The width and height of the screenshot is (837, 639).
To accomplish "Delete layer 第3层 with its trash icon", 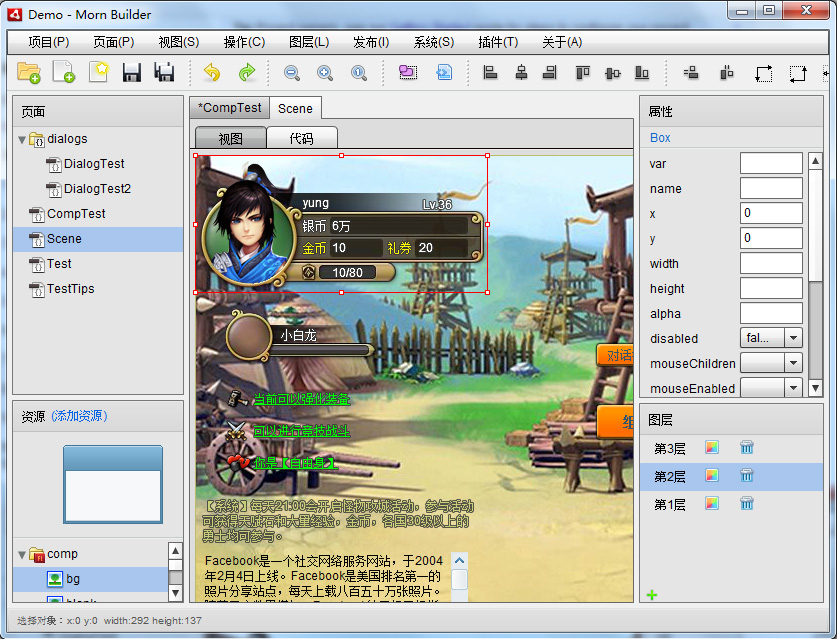I will coord(747,447).
